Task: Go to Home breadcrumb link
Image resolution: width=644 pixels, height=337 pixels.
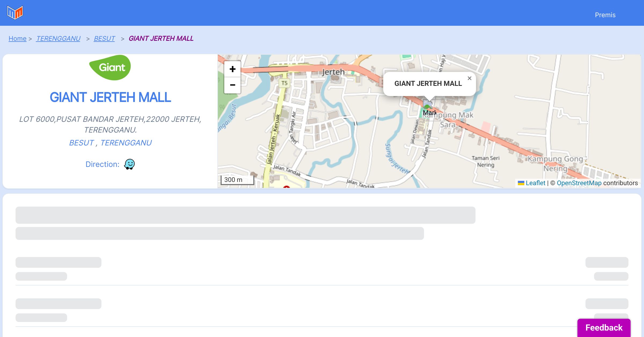Action: tap(17, 39)
